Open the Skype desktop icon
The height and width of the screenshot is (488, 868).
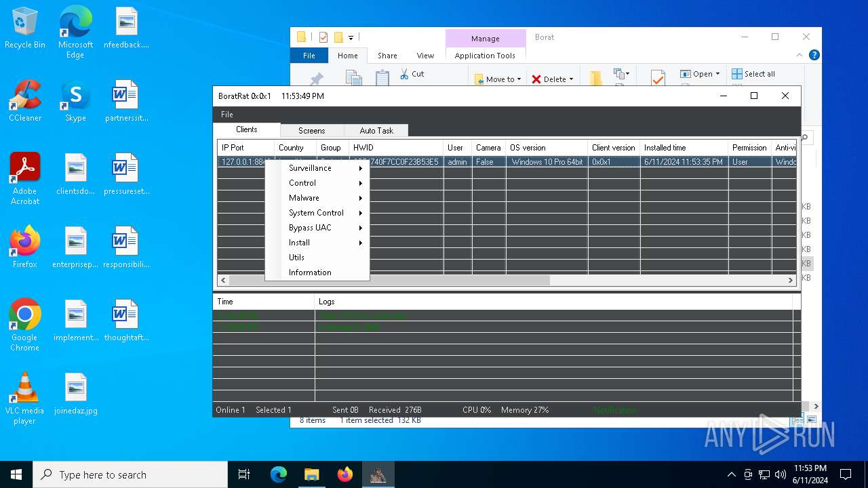(x=75, y=101)
